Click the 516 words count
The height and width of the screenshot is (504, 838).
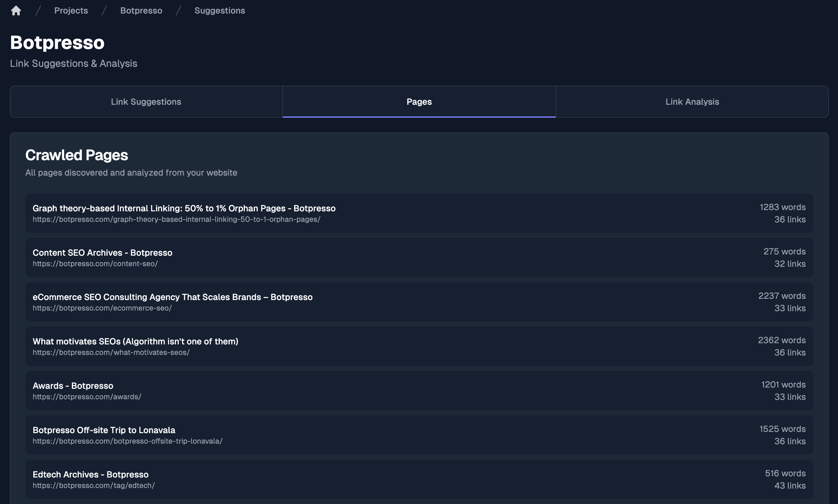(x=785, y=474)
